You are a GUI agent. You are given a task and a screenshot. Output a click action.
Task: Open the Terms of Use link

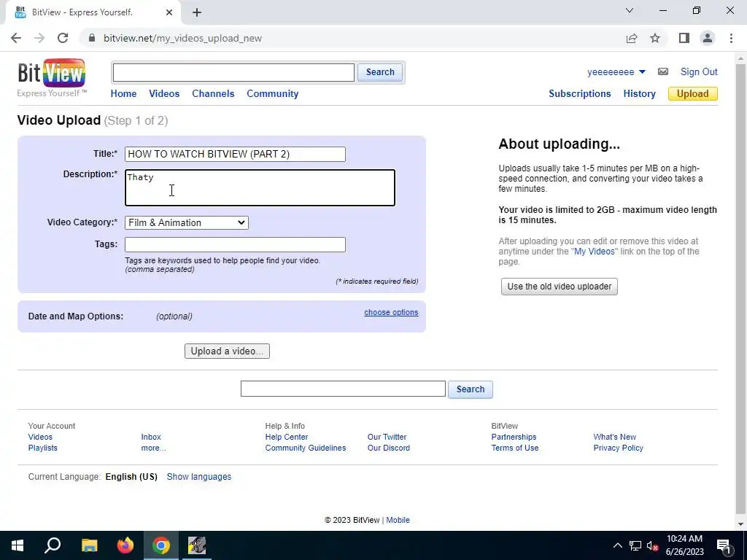point(514,448)
